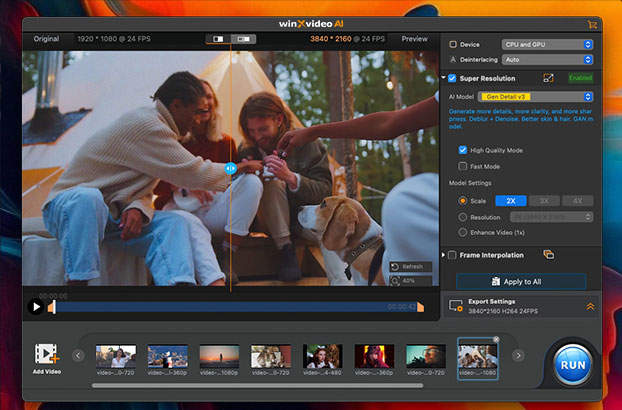
Task: Click the Super Resolution compare-size icon
Action: [548, 78]
